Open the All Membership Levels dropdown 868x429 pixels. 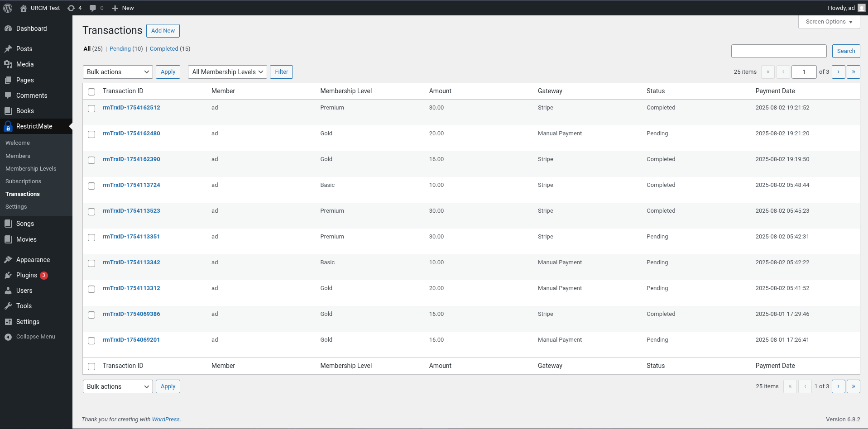pyautogui.click(x=227, y=72)
